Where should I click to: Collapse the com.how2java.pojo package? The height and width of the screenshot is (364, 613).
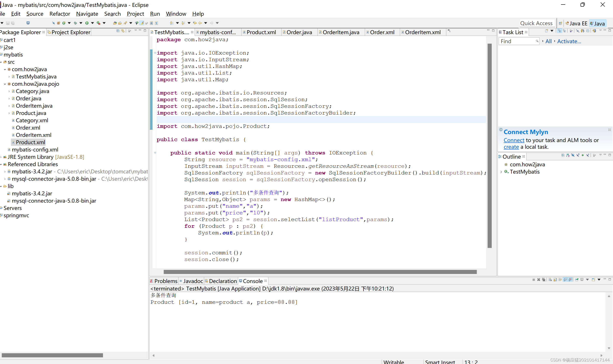5,84
